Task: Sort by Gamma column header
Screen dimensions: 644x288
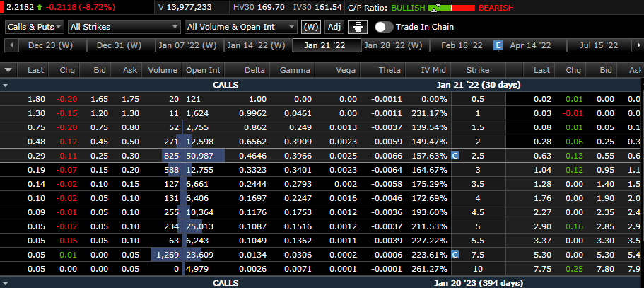Action: click(x=294, y=70)
